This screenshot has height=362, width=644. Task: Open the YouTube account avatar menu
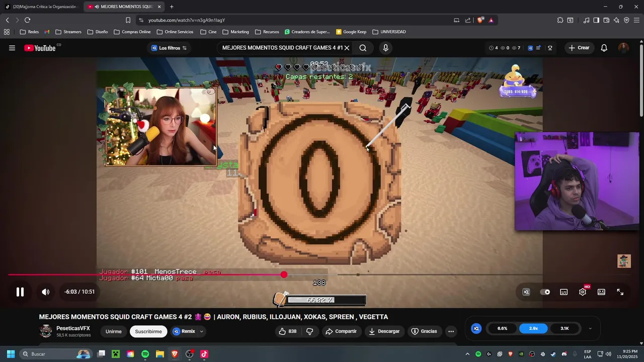[x=623, y=48]
